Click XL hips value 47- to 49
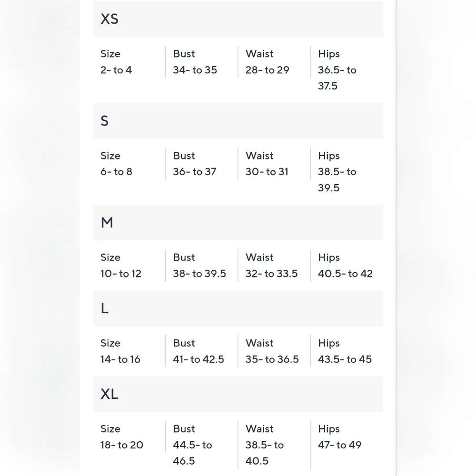 pos(340,445)
